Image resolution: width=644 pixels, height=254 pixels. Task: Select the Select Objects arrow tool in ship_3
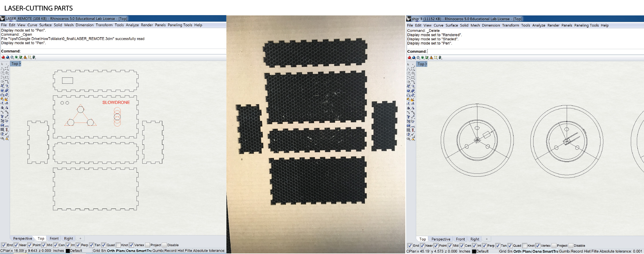tap(408, 64)
